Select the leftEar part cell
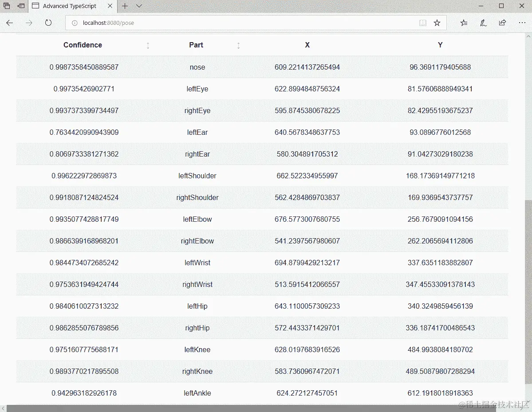 tap(197, 132)
